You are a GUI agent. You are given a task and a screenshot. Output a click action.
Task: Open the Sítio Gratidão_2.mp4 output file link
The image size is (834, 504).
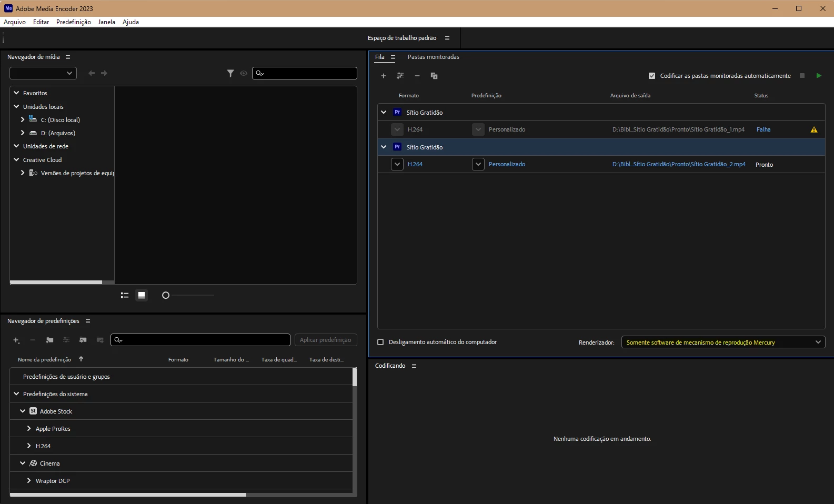(679, 164)
